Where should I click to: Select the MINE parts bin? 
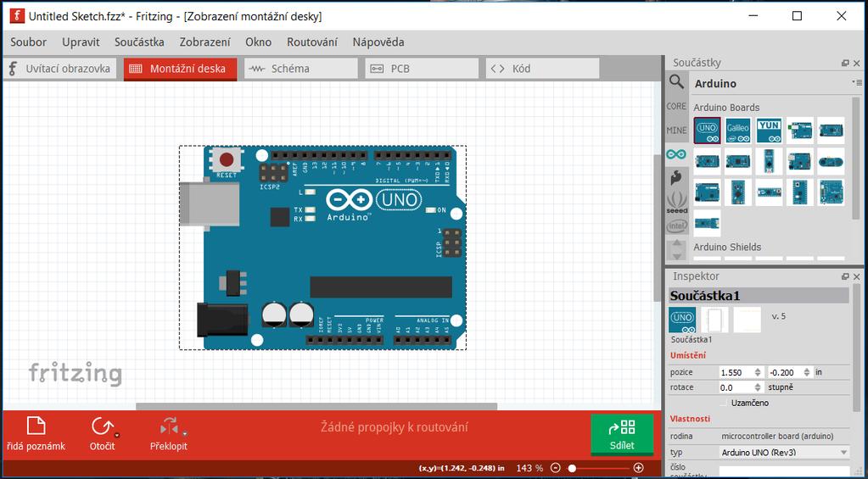(676, 131)
